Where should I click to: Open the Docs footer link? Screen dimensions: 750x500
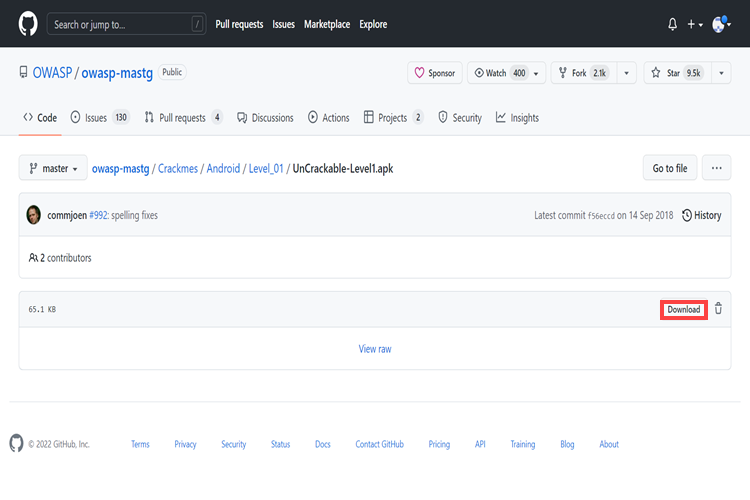[323, 444]
